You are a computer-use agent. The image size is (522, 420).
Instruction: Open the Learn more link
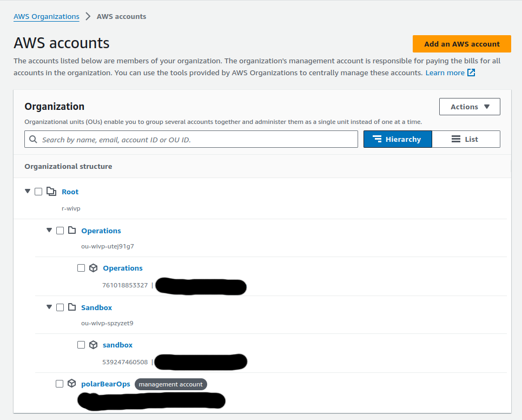pyautogui.click(x=445, y=73)
